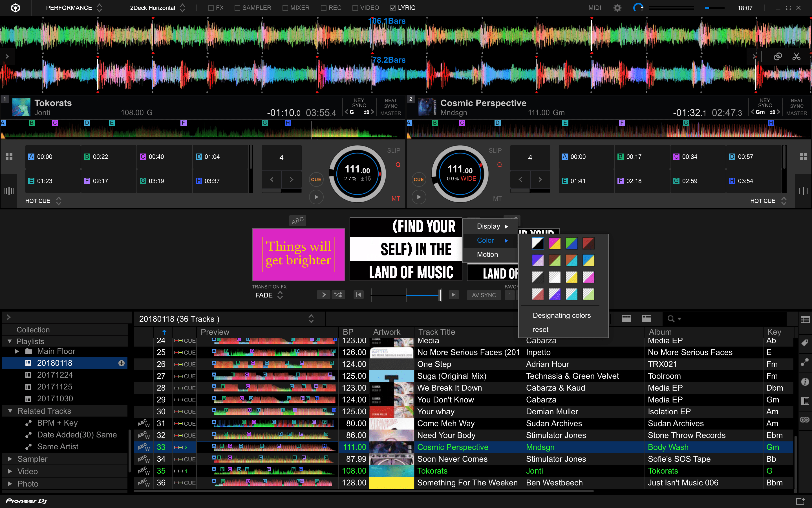Click the waveform link icon

point(777,56)
